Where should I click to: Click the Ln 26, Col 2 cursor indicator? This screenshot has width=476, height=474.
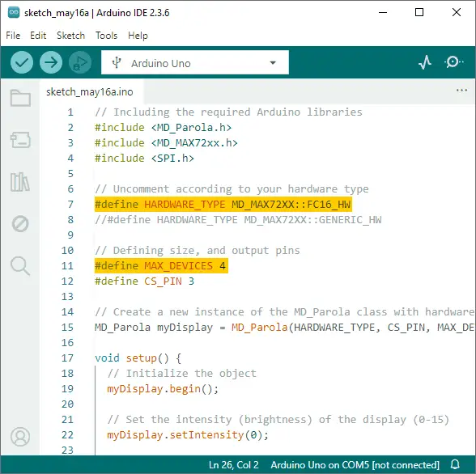pyautogui.click(x=233, y=464)
